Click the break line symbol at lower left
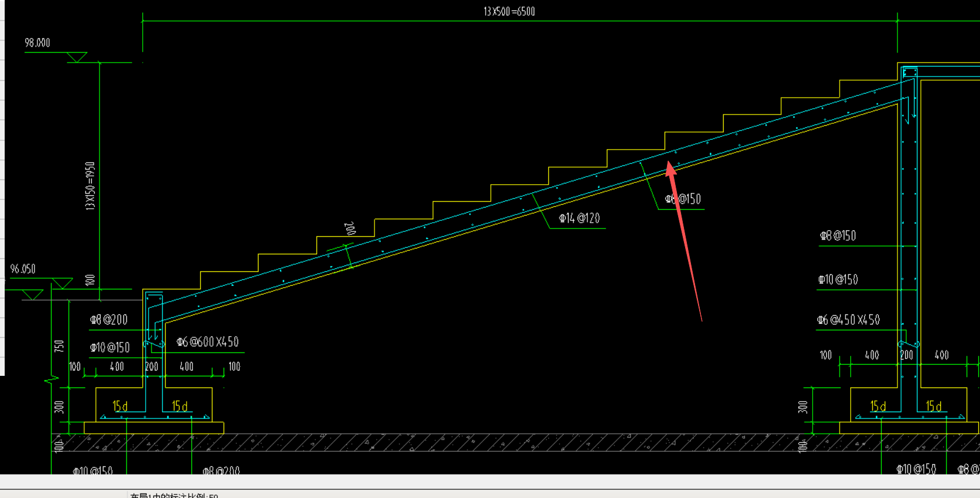 [52, 380]
